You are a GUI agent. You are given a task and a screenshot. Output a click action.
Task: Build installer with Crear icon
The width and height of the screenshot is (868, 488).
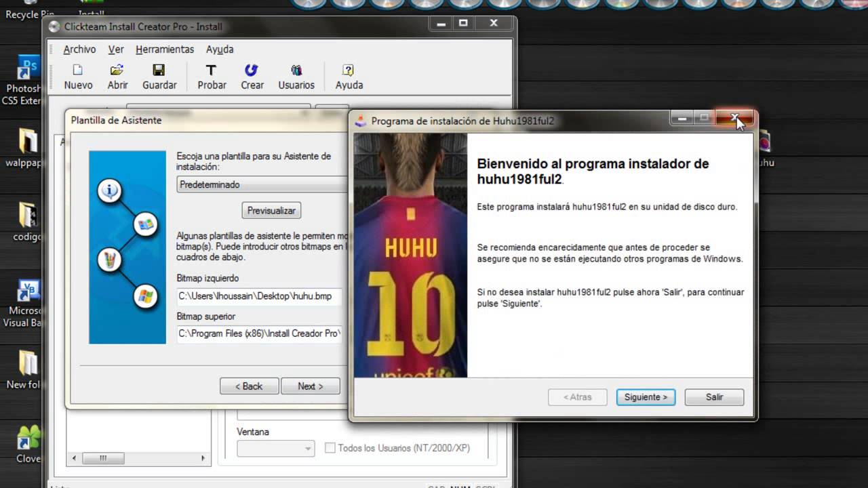(x=252, y=77)
